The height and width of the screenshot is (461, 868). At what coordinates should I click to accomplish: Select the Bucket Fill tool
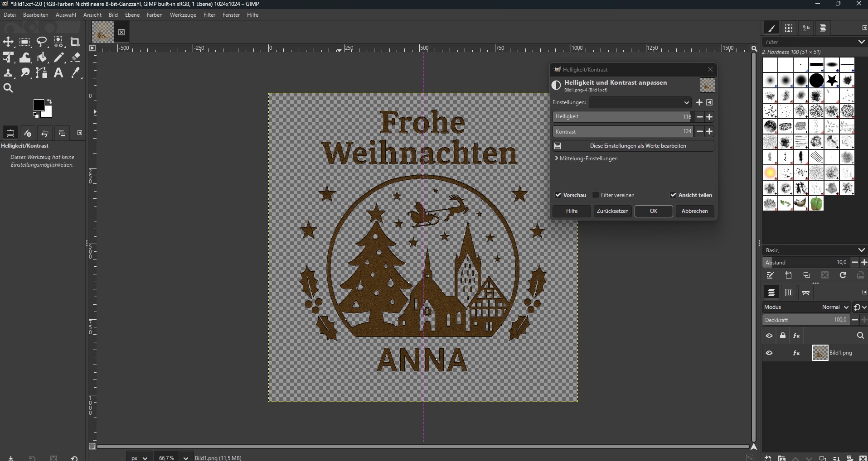tap(42, 58)
